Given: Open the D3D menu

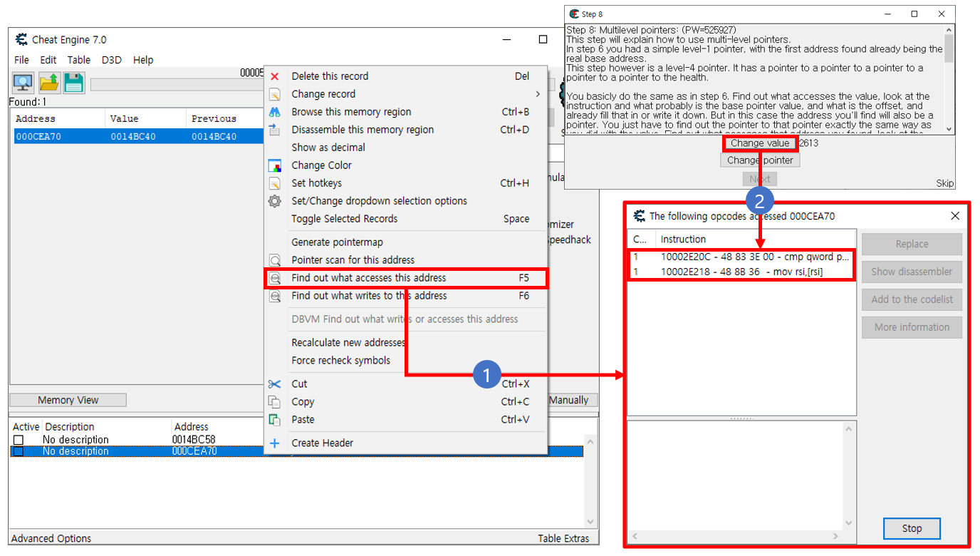Looking at the screenshot, I should coord(112,60).
